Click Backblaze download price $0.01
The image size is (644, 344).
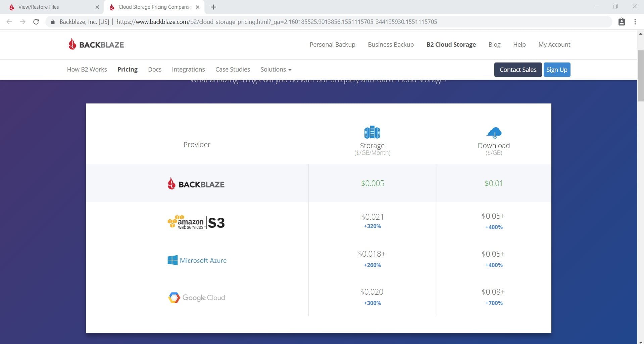(x=494, y=183)
